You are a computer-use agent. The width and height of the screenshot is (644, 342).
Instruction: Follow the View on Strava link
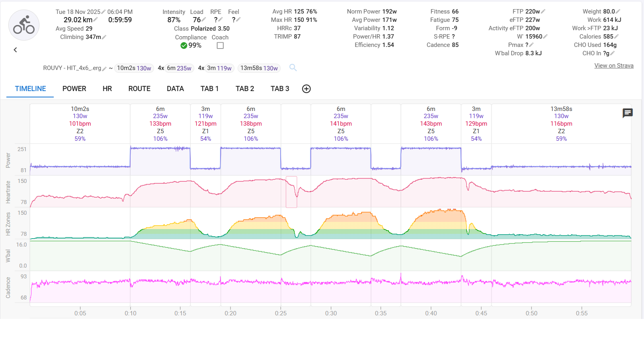(614, 66)
